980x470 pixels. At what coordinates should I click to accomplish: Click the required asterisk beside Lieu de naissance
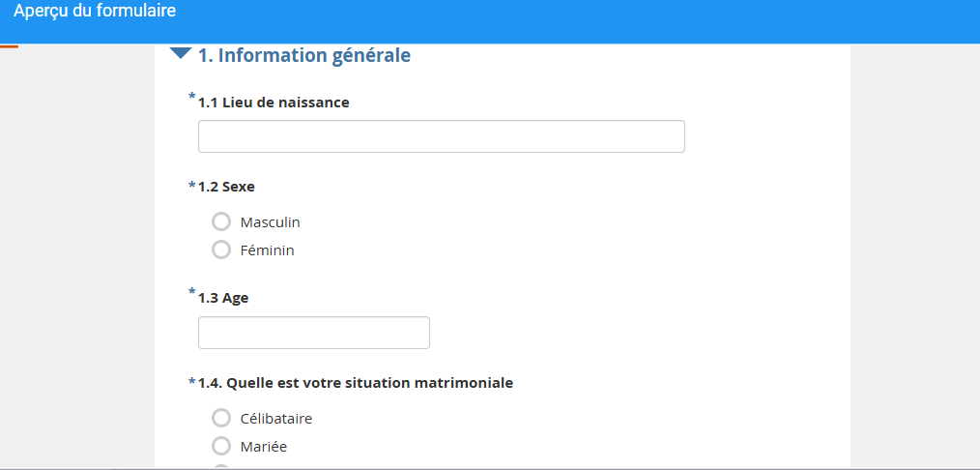pos(192,98)
